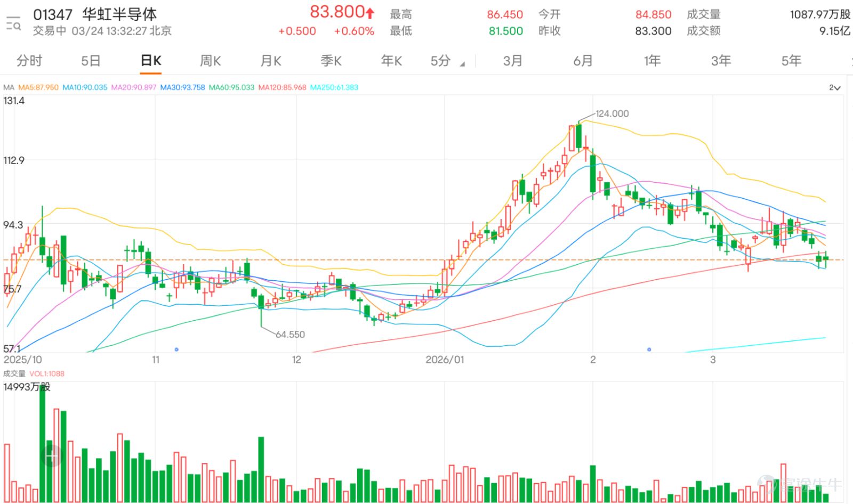Expand the 2 chevron indicator dropdown
This screenshot has width=853, height=504.
835,87
